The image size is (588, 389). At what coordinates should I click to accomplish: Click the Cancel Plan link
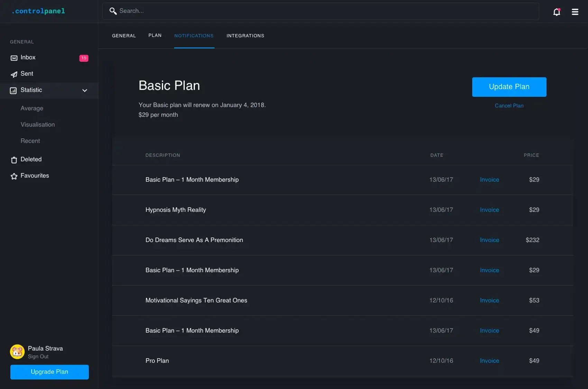pos(509,106)
